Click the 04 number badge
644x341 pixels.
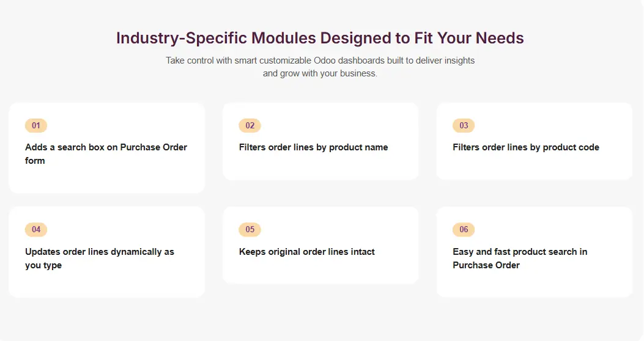tap(35, 230)
